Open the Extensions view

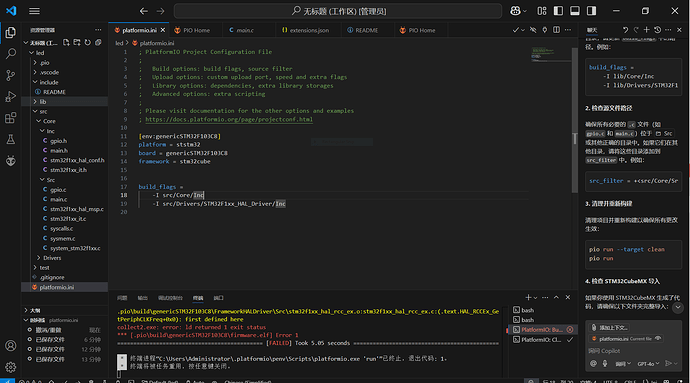[x=11, y=118]
